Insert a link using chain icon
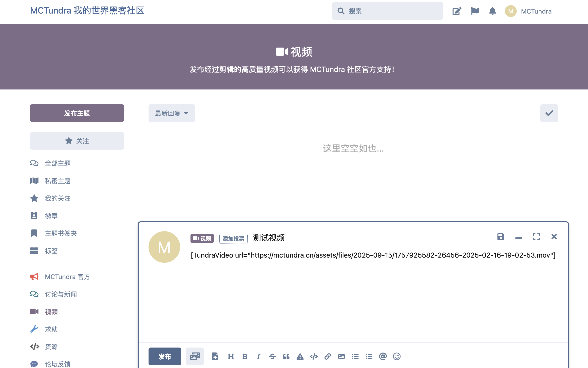Viewport: 588px width, 368px height. [327, 356]
